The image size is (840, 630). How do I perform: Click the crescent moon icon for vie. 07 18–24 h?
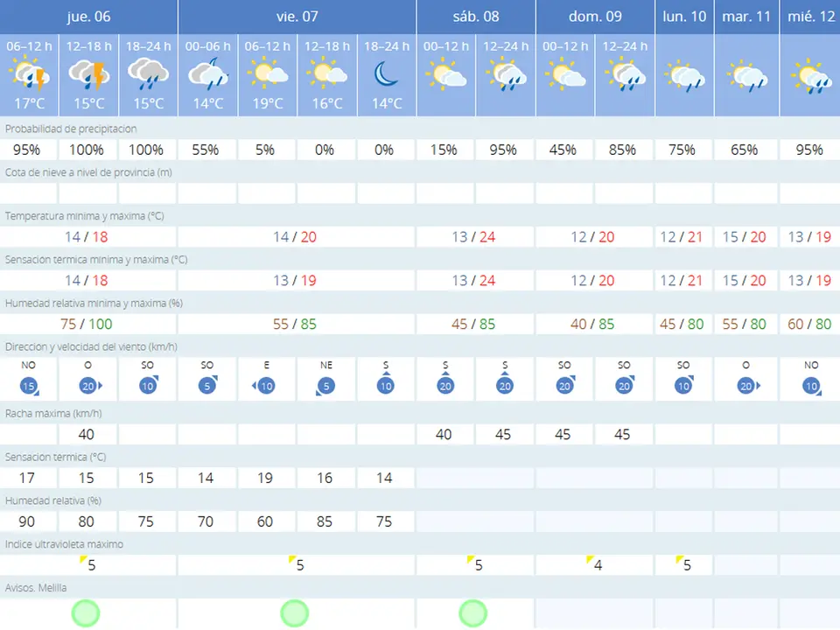(386, 73)
